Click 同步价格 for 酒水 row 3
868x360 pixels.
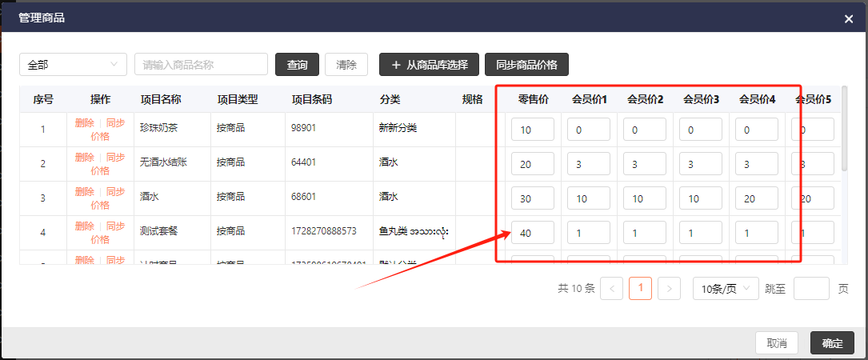pos(108,198)
